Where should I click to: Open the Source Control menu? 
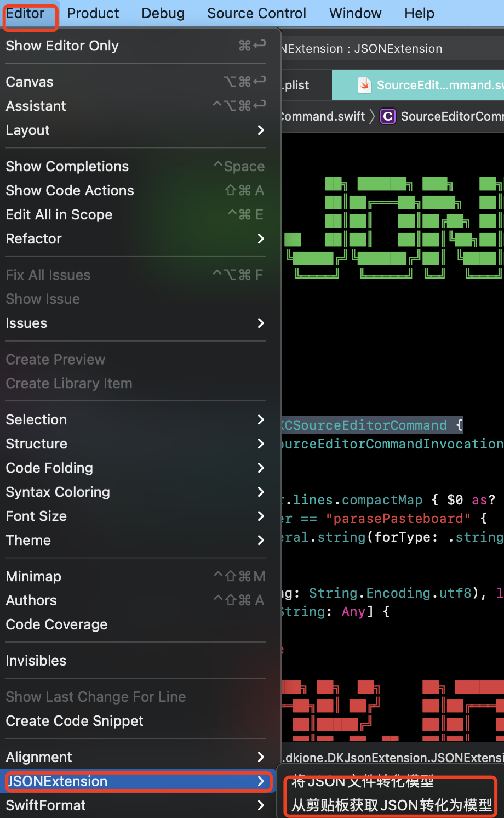pos(256,14)
